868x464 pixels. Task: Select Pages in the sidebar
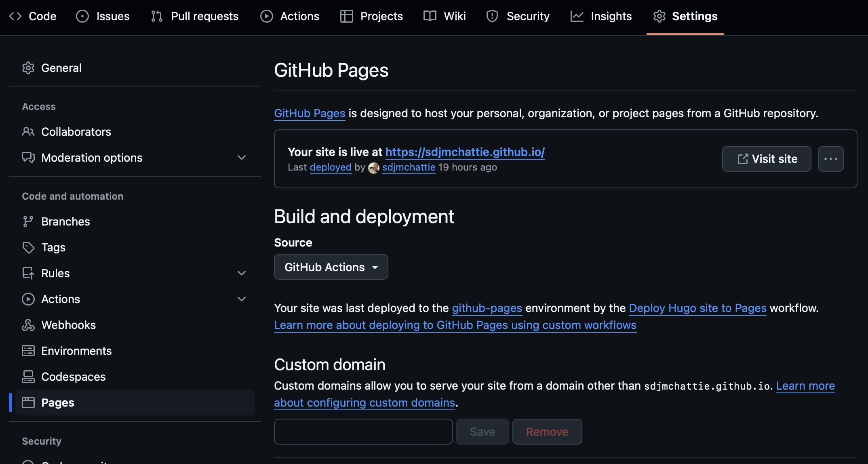click(x=135, y=403)
